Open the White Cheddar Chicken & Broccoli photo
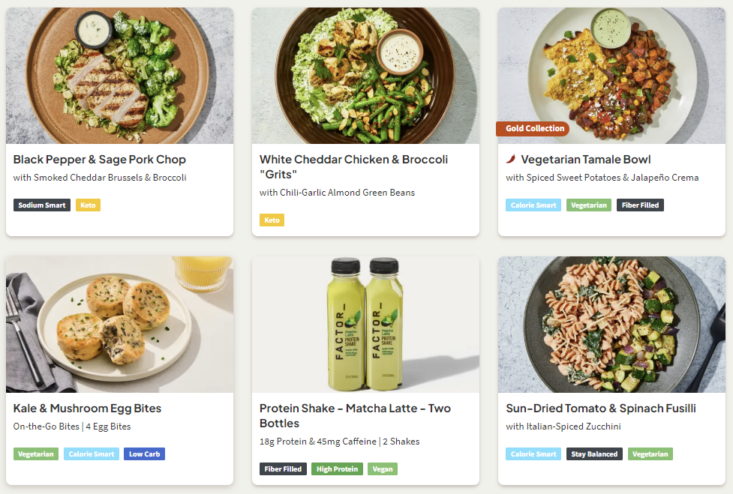 (x=365, y=76)
